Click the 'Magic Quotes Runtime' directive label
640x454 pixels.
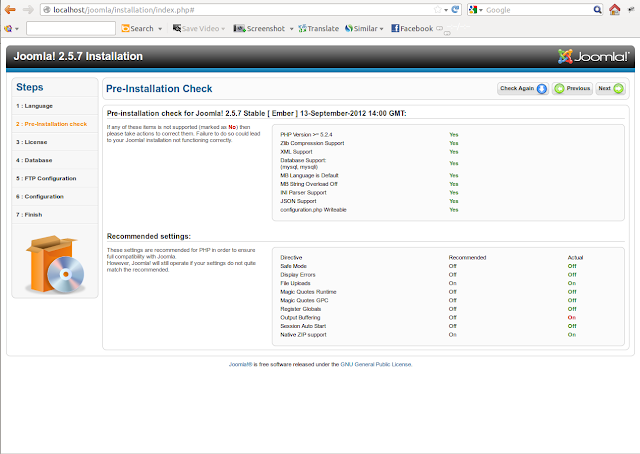308,292
